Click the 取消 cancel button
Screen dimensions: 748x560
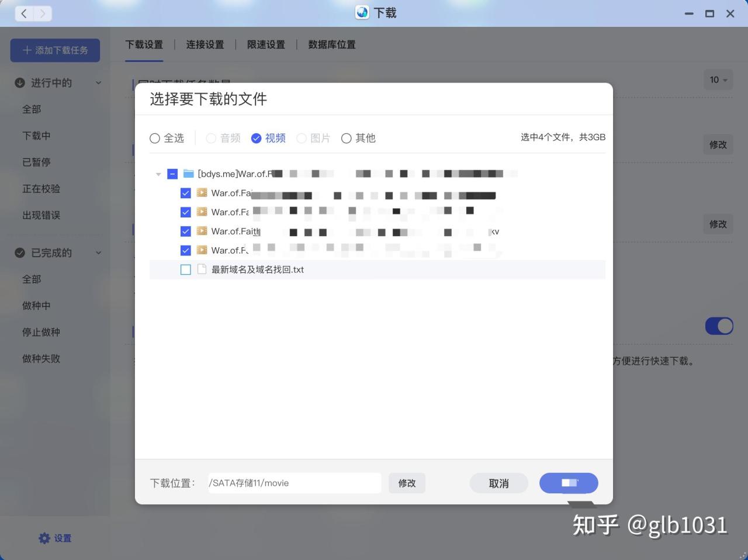498,483
